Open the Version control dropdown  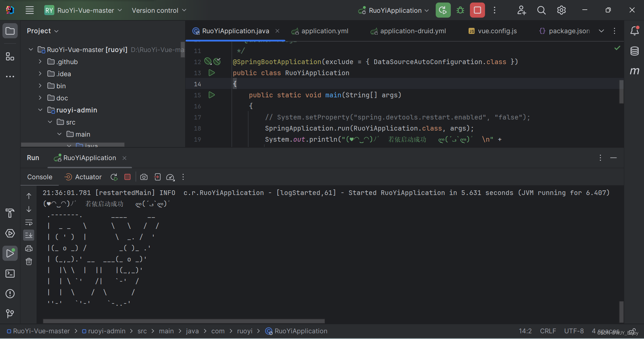click(x=159, y=10)
